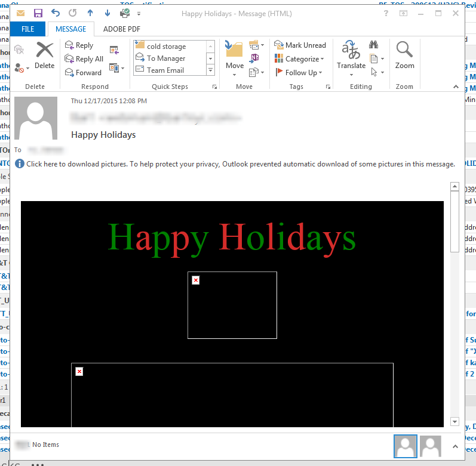Go to next item with down arrow
Image resolution: width=476 pixels, height=466 pixels.
(108, 13)
